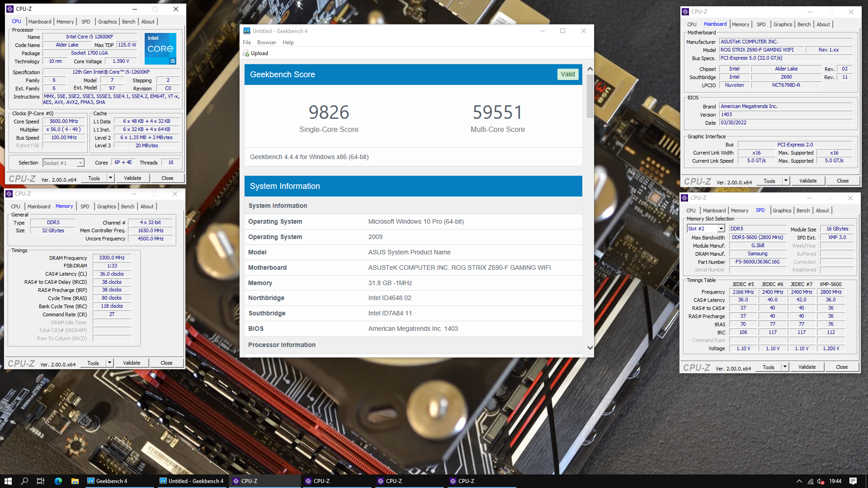Click Validate in CPU window

132,178
